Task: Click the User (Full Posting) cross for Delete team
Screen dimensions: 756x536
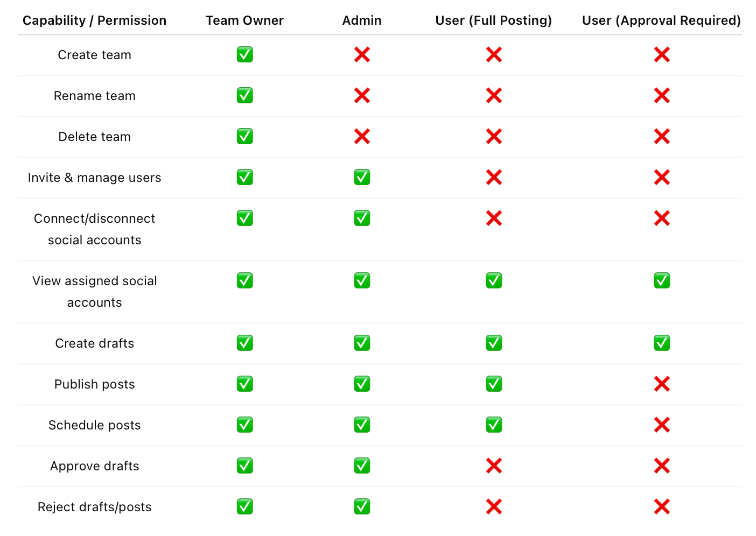Action: 494,137
